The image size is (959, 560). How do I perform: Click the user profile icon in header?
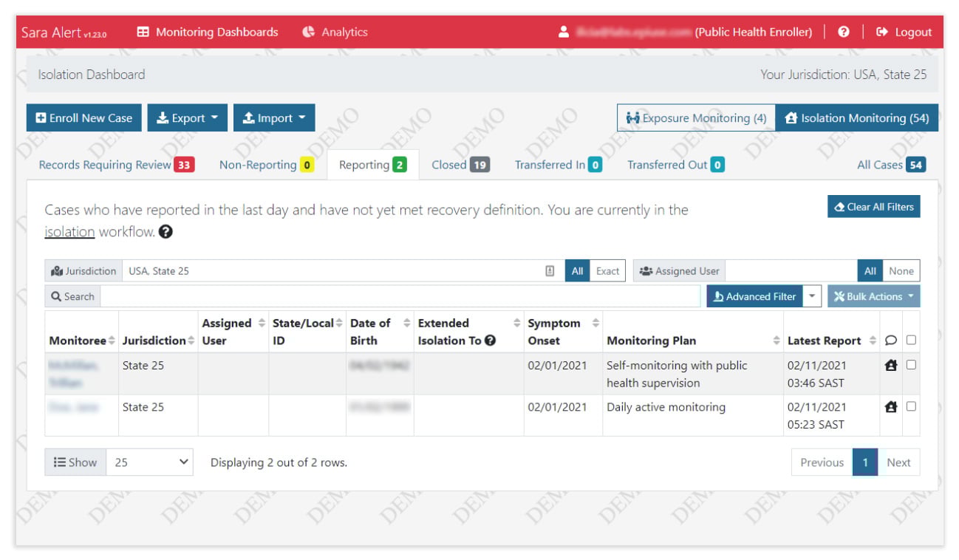(x=564, y=32)
